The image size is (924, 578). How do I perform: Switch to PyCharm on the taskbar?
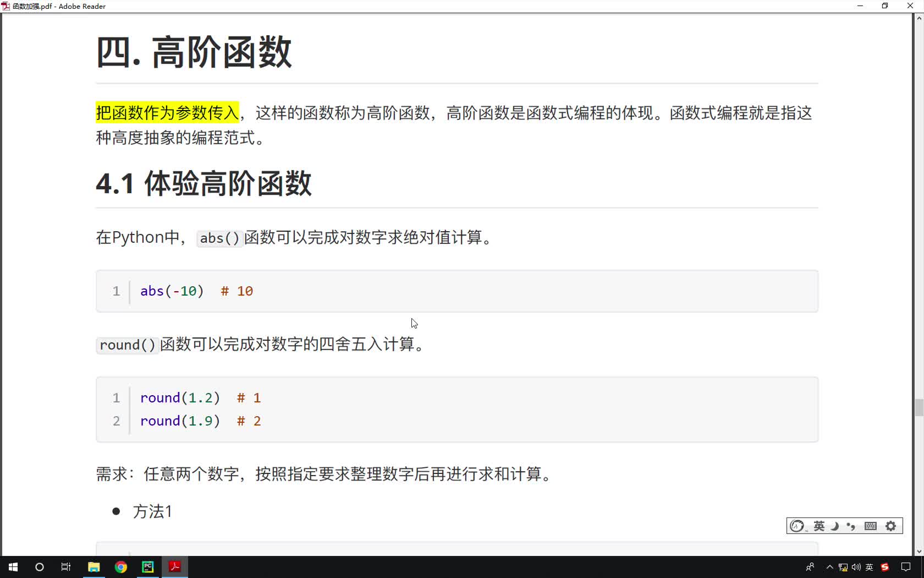[148, 567]
